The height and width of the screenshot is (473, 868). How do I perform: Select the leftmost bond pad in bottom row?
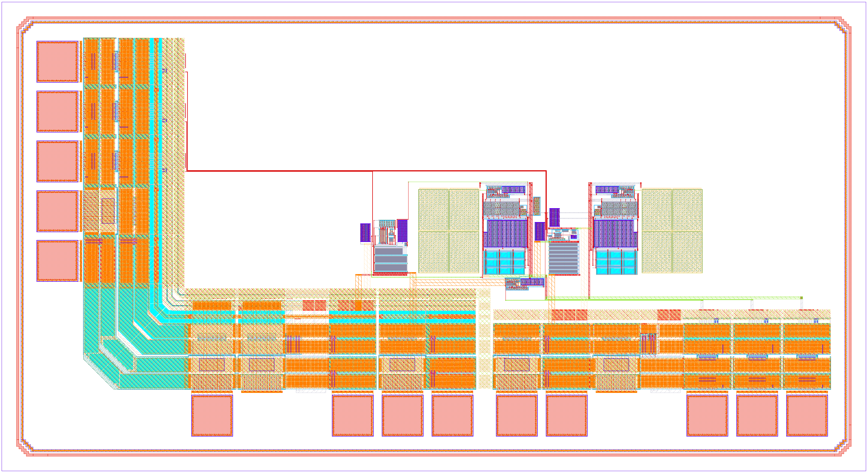pos(212,416)
